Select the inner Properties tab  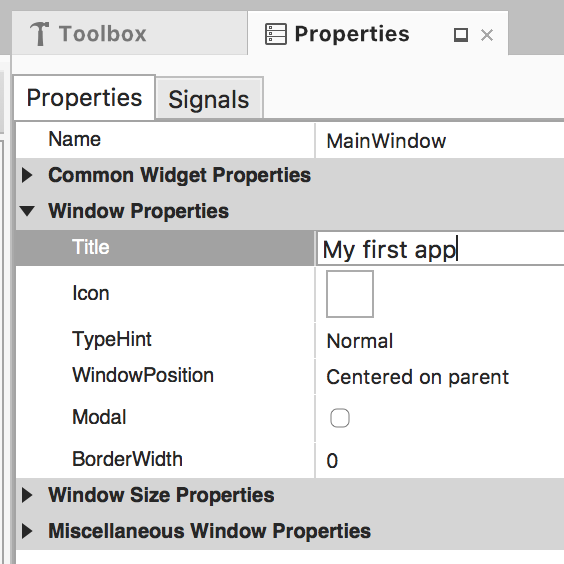pos(84,97)
